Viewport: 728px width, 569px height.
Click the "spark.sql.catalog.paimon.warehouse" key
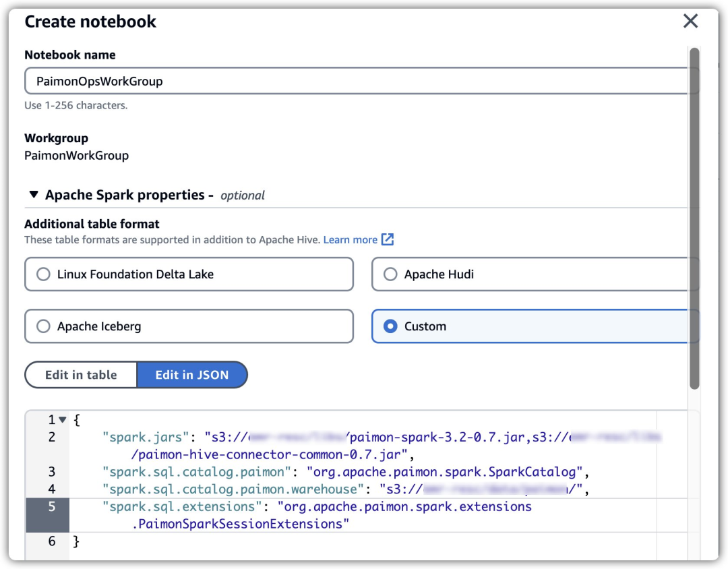coord(233,489)
